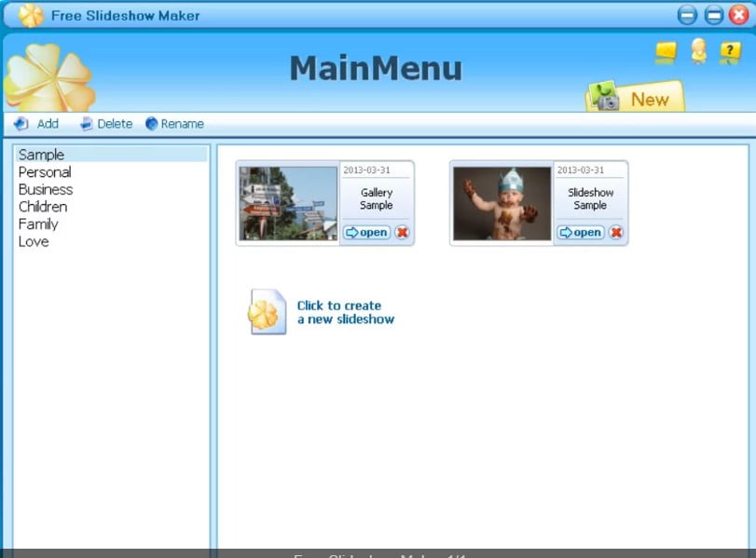Open the yellow message icon in header
Image resolution: width=756 pixels, height=558 pixels.
(x=666, y=51)
